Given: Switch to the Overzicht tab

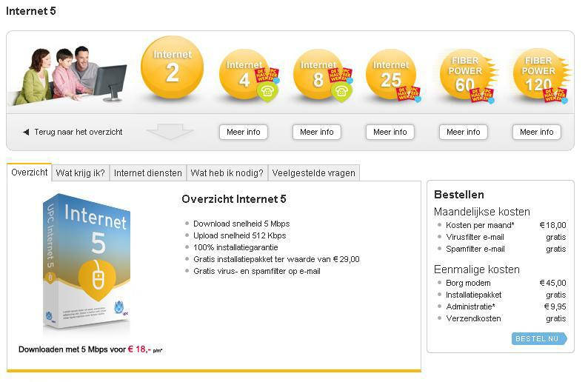Looking at the screenshot, I should pos(29,172).
